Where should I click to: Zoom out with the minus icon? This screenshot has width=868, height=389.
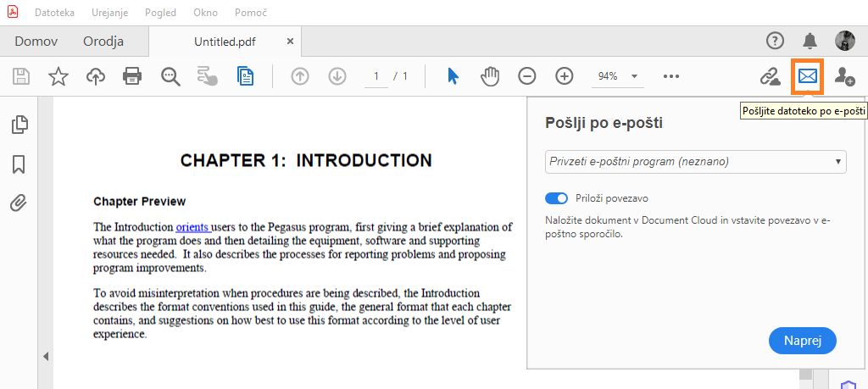point(527,76)
